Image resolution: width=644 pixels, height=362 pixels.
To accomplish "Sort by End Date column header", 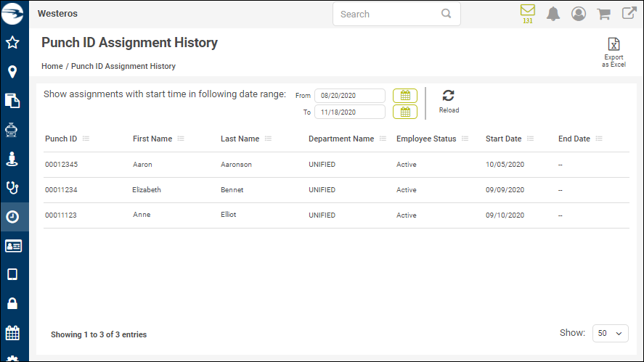I will [x=574, y=139].
